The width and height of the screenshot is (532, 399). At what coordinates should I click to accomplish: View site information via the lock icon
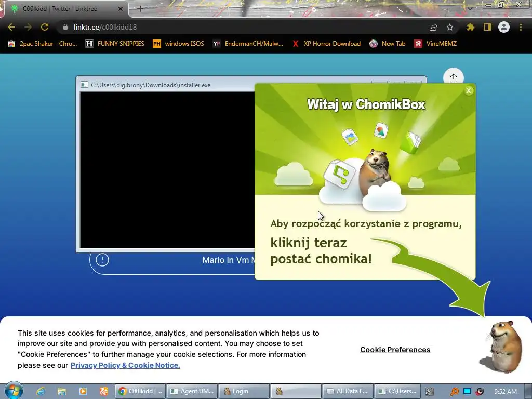(x=65, y=27)
